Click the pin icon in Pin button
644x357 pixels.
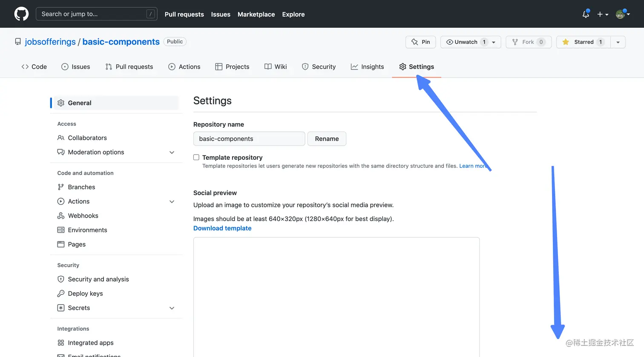coord(414,42)
